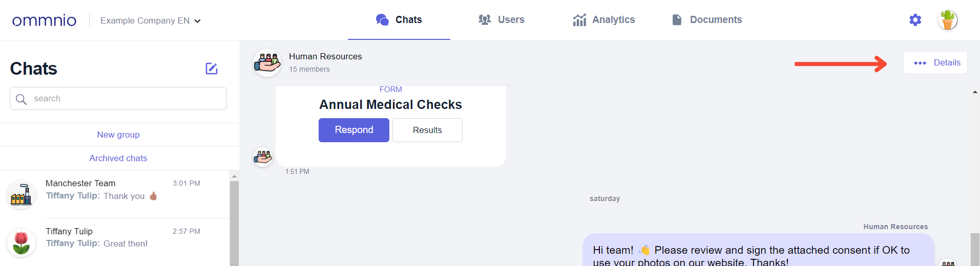Click the Human Resources group avatar in header

pyautogui.click(x=267, y=63)
